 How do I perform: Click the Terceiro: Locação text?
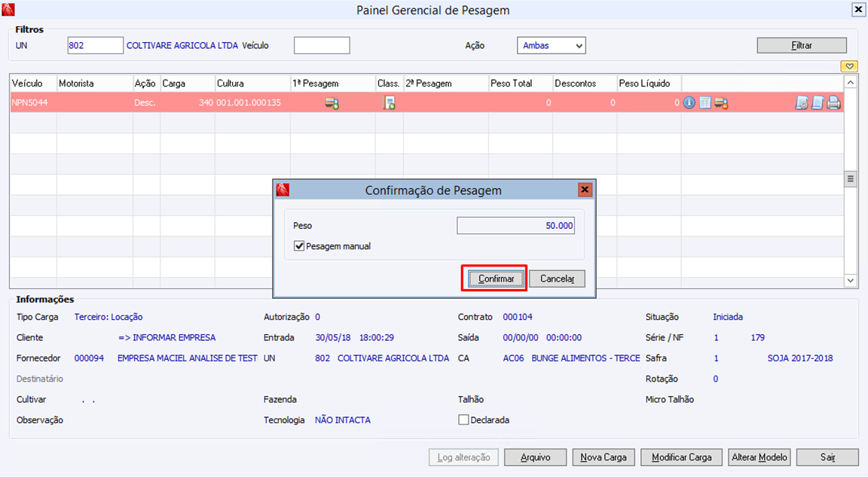tap(108, 317)
